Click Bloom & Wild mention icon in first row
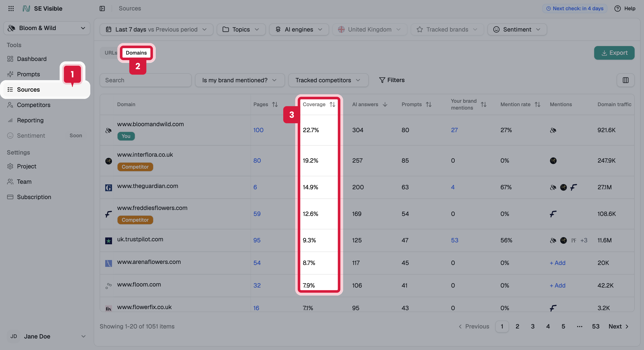The height and width of the screenshot is (350, 644). pos(553,130)
